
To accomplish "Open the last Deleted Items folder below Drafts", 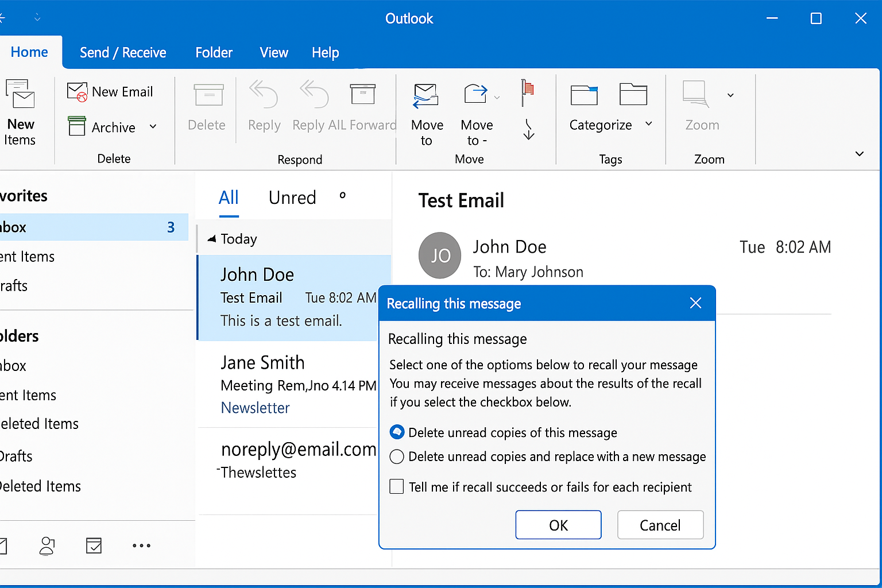I will pos(40,486).
